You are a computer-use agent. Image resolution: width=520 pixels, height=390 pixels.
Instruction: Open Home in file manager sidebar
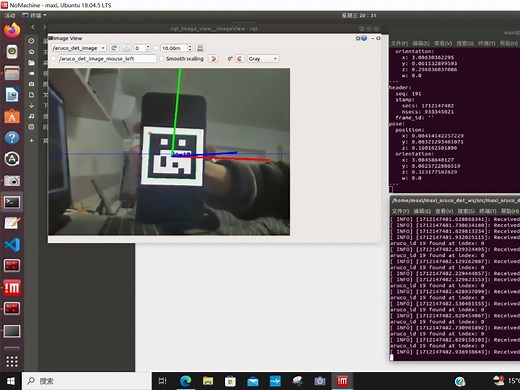point(31,52)
